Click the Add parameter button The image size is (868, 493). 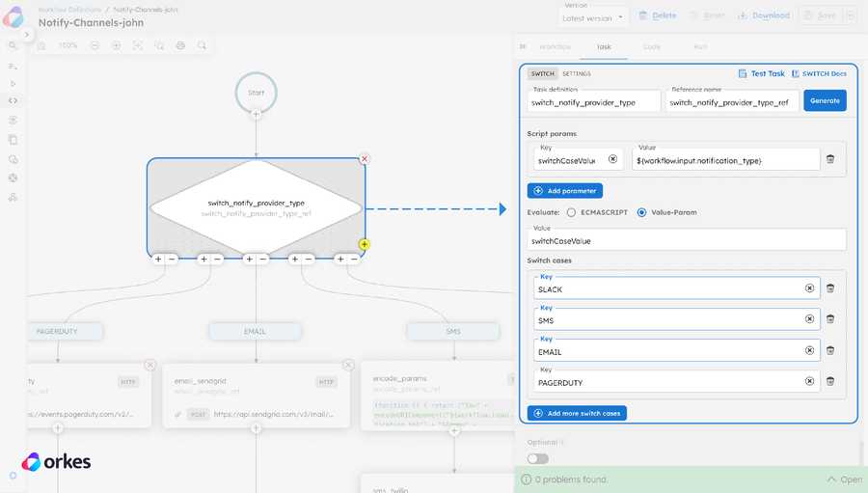[x=564, y=191]
